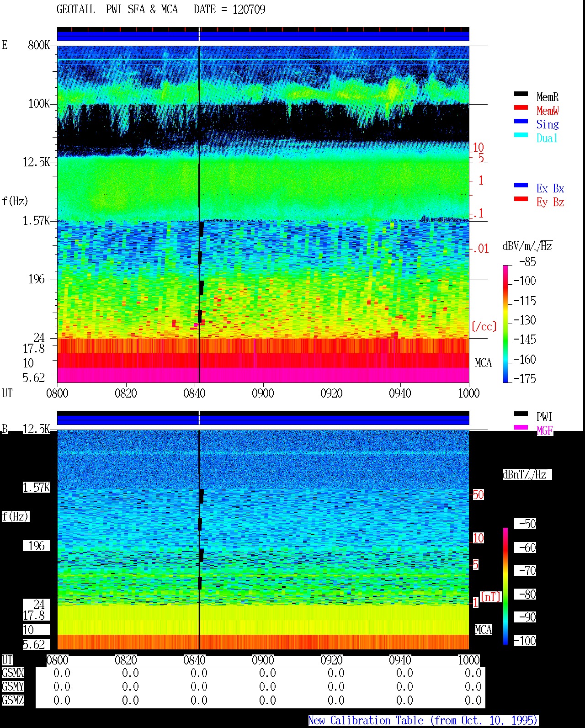Click the MGF legend label
This screenshot has width=585, height=728.
pyautogui.click(x=545, y=430)
